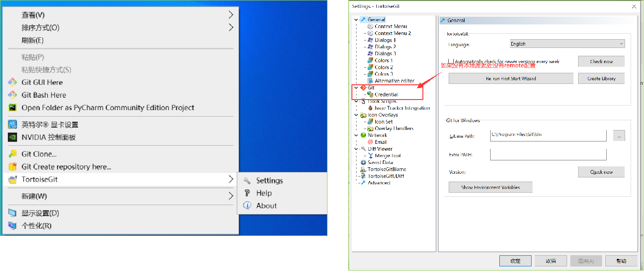Image resolution: width=644 pixels, height=271 pixels.
Task: Select the Alternative editor tree item
Action: pos(394,81)
